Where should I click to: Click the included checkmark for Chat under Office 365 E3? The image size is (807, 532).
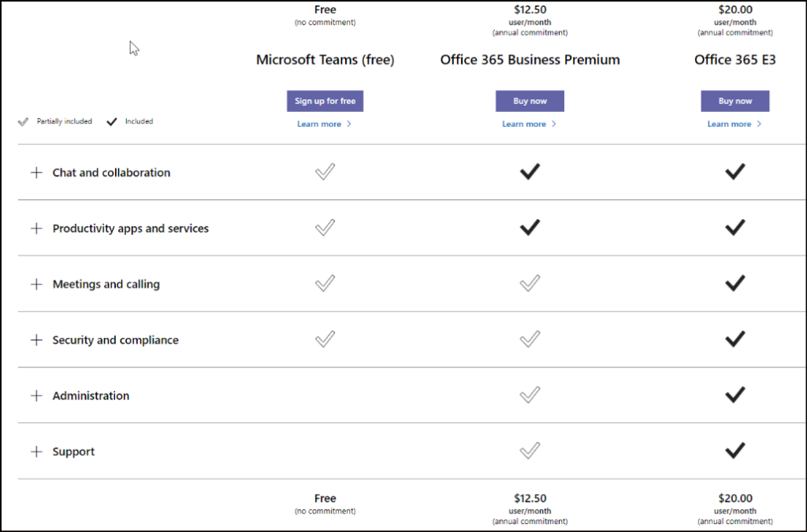[734, 171]
